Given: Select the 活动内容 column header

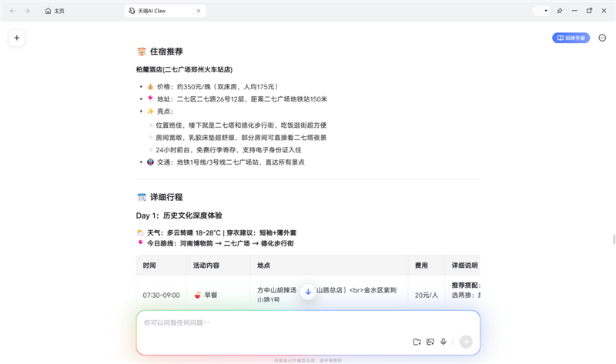Looking at the screenshot, I should pos(206,265).
